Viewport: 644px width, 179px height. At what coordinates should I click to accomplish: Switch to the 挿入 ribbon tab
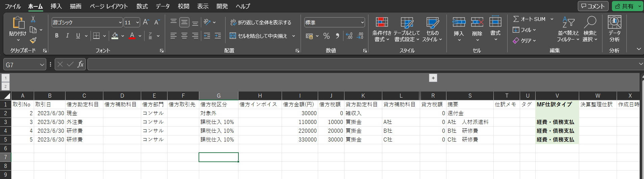coord(56,6)
